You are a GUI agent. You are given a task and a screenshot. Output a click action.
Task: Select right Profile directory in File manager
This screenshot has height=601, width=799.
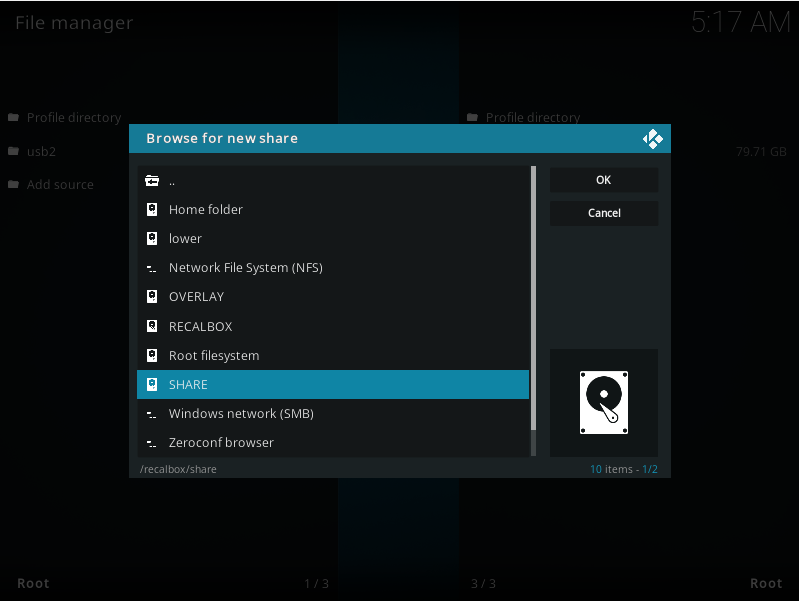(x=533, y=118)
